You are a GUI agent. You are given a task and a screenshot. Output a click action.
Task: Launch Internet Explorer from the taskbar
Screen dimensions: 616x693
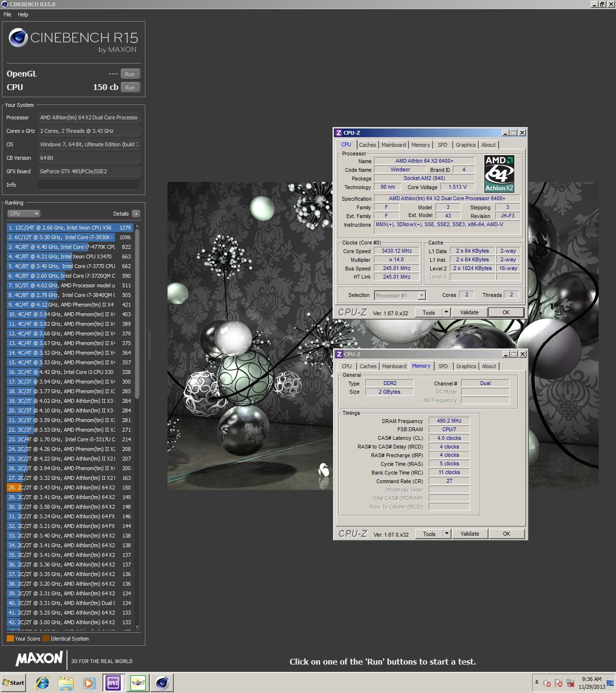[x=42, y=683]
